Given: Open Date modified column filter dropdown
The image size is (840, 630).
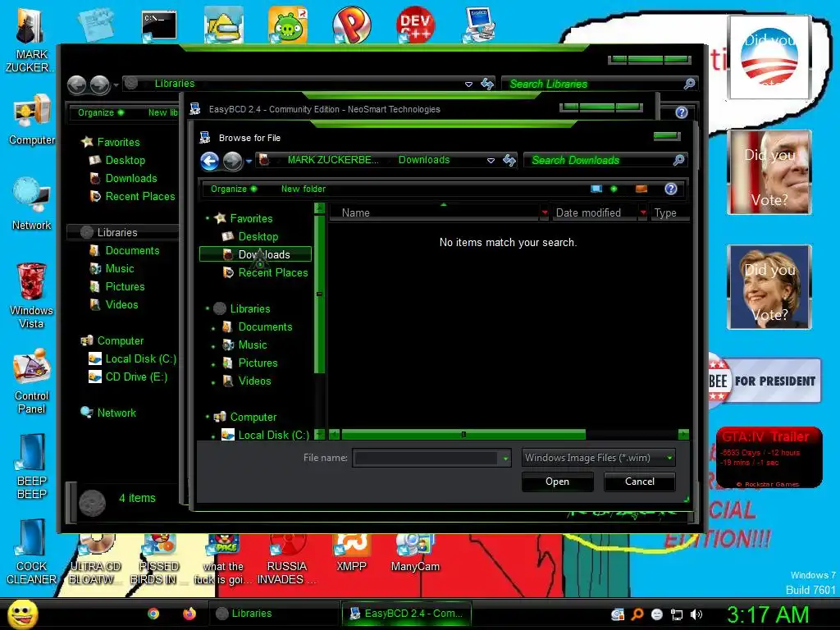Looking at the screenshot, I should (x=643, y=212).
